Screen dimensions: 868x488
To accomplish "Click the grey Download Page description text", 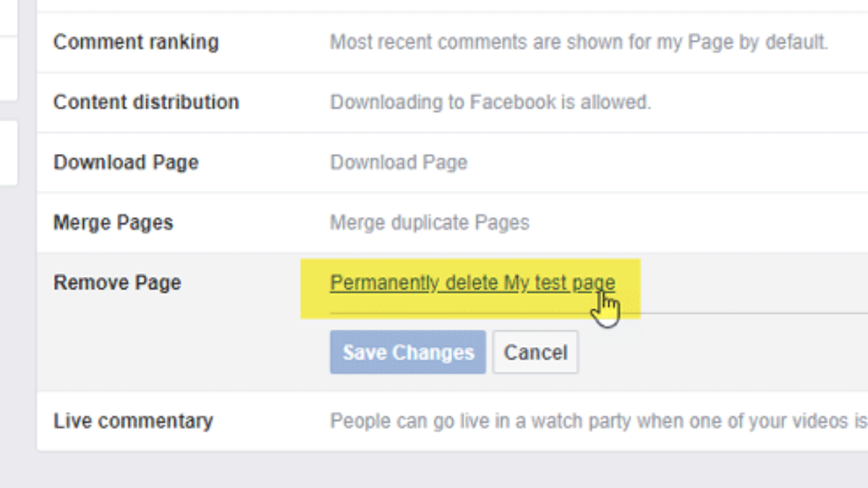I will click(x=399, y=162).
